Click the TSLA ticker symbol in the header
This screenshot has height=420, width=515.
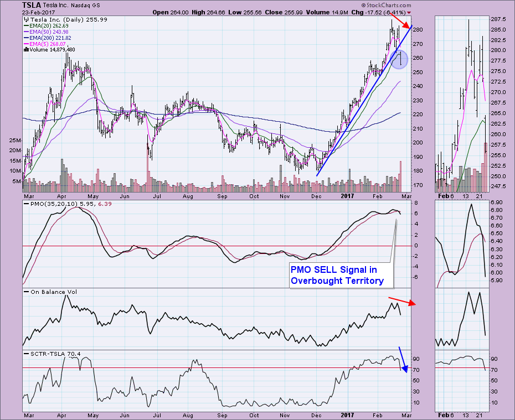click(32, 5)
